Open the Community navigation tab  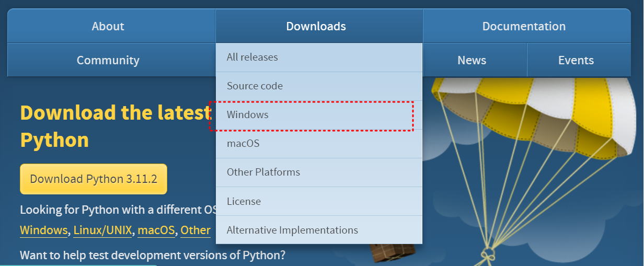(111, 60)
